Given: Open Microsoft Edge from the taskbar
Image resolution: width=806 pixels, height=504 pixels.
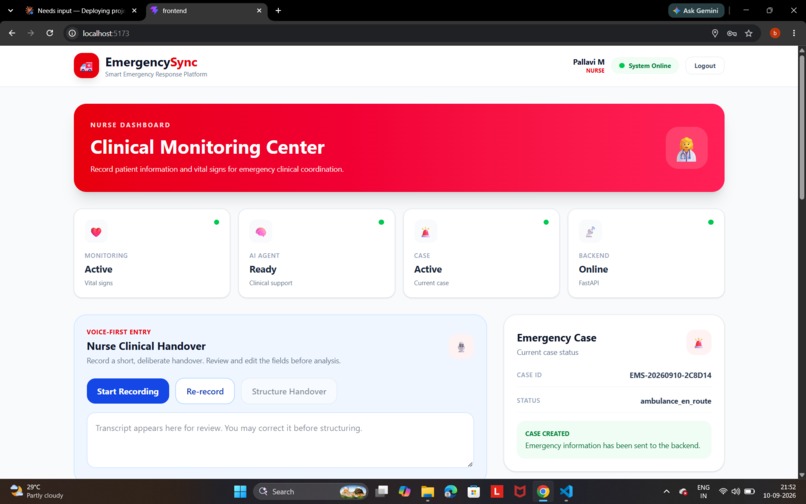Looking at the screenshot, I should 450,492.
